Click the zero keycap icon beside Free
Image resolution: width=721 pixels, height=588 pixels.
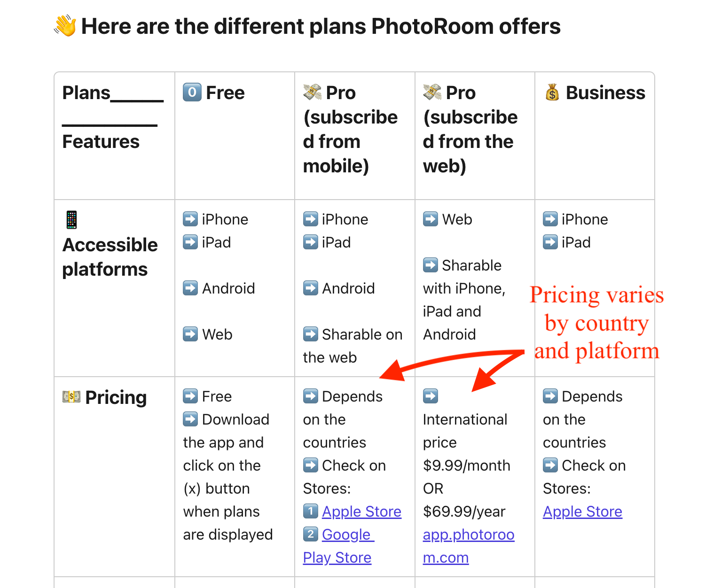pyautogui.click(x=192, y=92)
